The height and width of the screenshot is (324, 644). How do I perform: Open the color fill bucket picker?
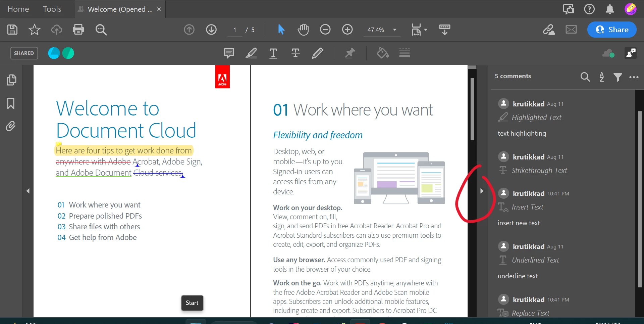pos(382,53)
